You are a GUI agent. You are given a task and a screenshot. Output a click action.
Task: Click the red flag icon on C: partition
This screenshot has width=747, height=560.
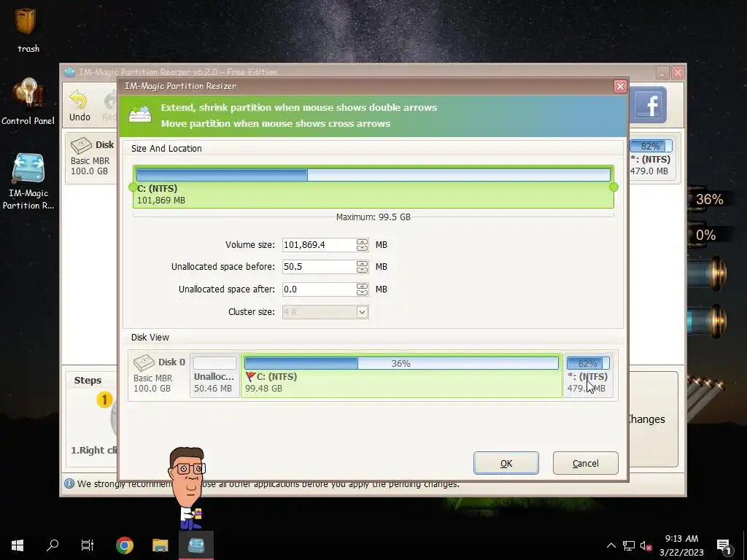pyautogui.click(x=250, y=377)
